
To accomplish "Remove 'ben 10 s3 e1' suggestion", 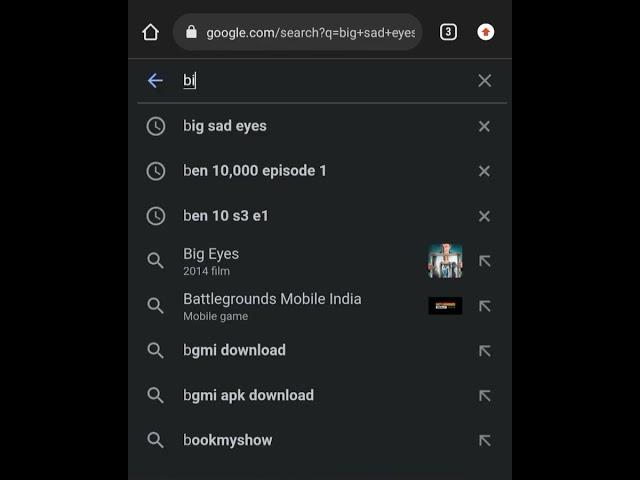I will point(484,216).
